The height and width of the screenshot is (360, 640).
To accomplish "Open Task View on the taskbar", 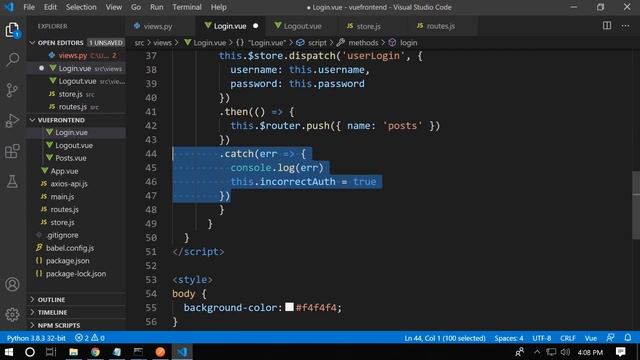I will coord(51,352).
